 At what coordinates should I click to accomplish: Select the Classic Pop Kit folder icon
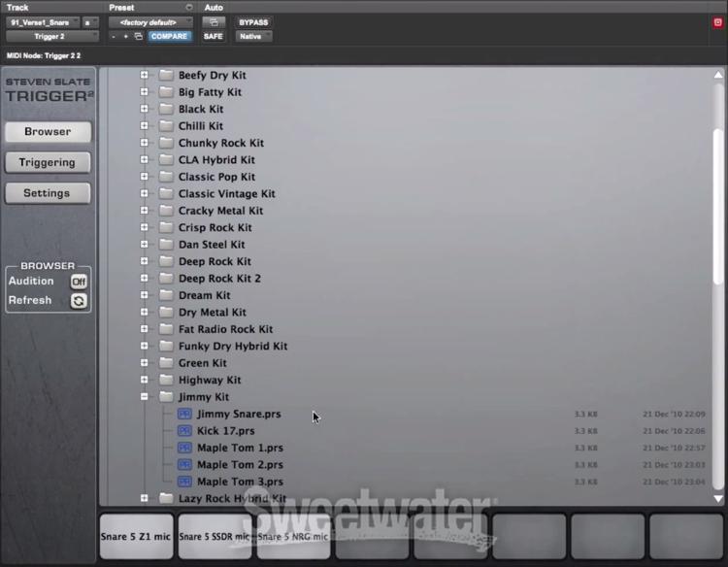[166, 177]
